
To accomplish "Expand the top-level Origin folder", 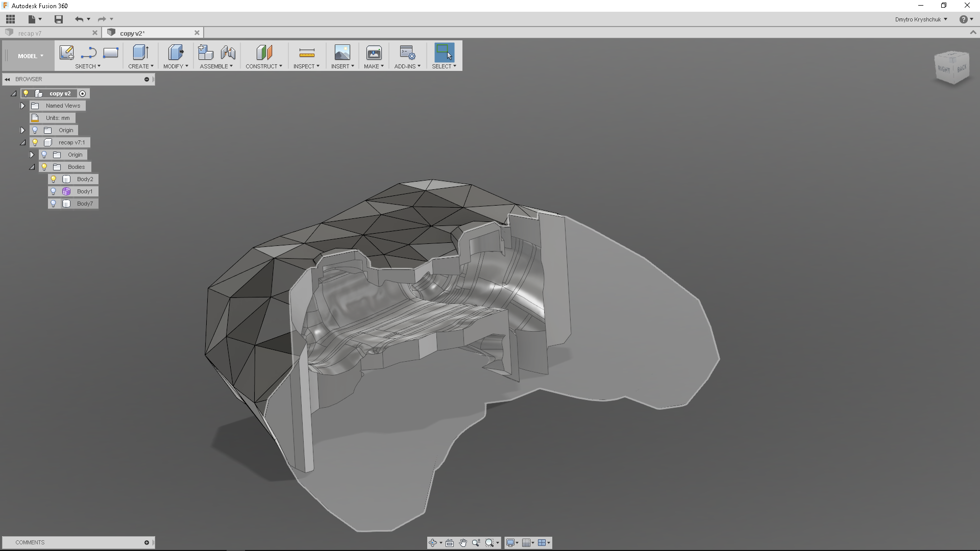I will 22,130.
